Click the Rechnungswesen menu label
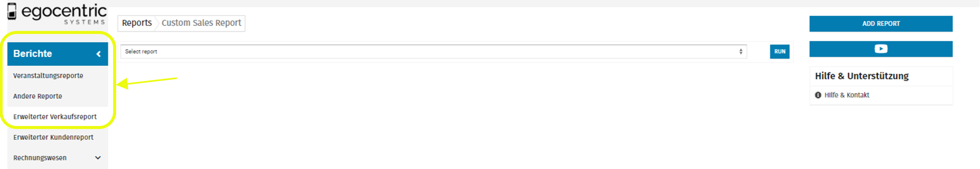This screenshot has width=980, height=169. (40, 158)
